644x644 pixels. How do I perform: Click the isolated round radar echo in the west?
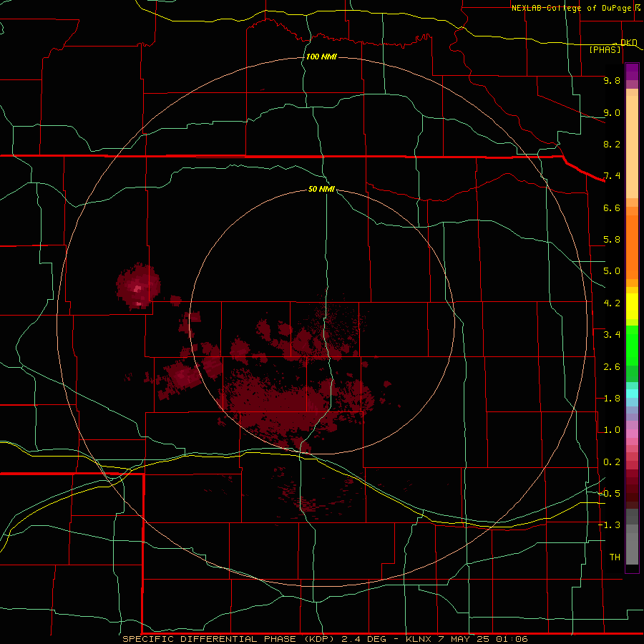click(x=138, y=286)
